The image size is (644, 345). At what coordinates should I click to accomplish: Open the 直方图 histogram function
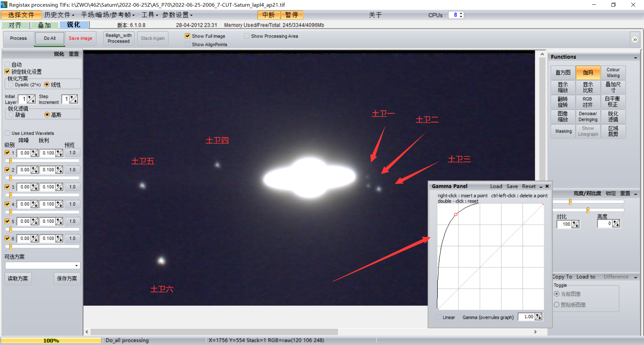tap(563, 72)
